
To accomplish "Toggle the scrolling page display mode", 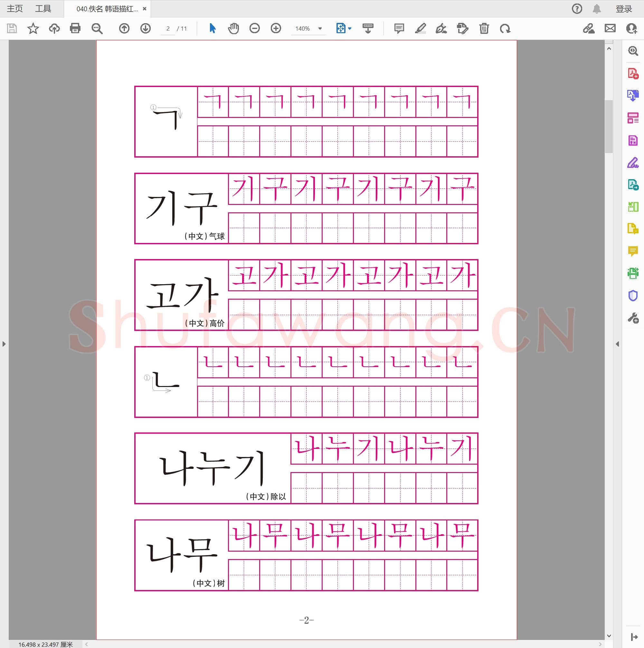I will (x=368, y=28).
